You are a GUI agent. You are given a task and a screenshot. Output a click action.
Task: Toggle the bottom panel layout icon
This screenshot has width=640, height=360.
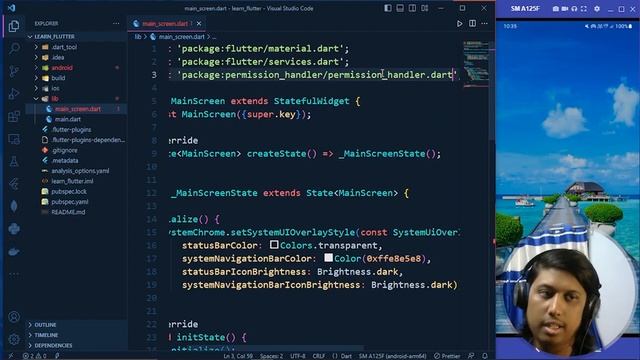click(400, 8)
